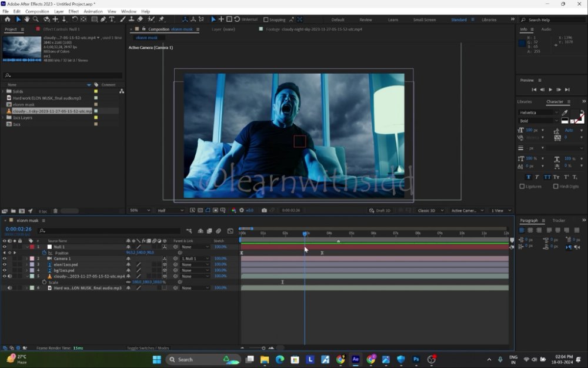
Task: Click the Home icon in toolbar
Action: [7, 19]
